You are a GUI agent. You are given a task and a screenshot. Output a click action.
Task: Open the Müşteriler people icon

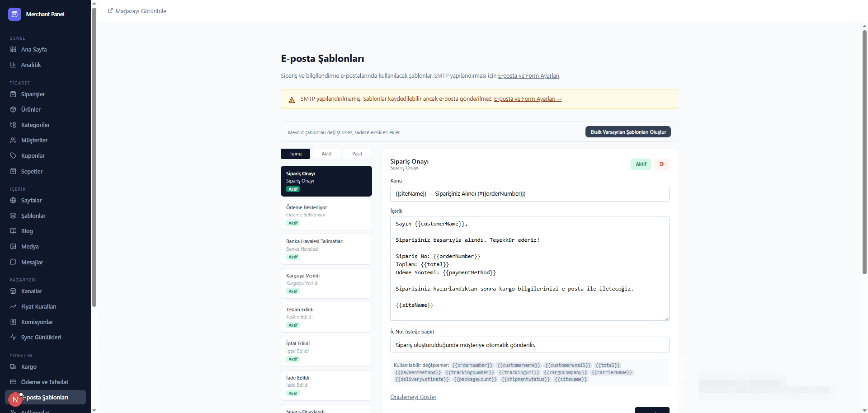pyautogui.click(x=13, y=141)
